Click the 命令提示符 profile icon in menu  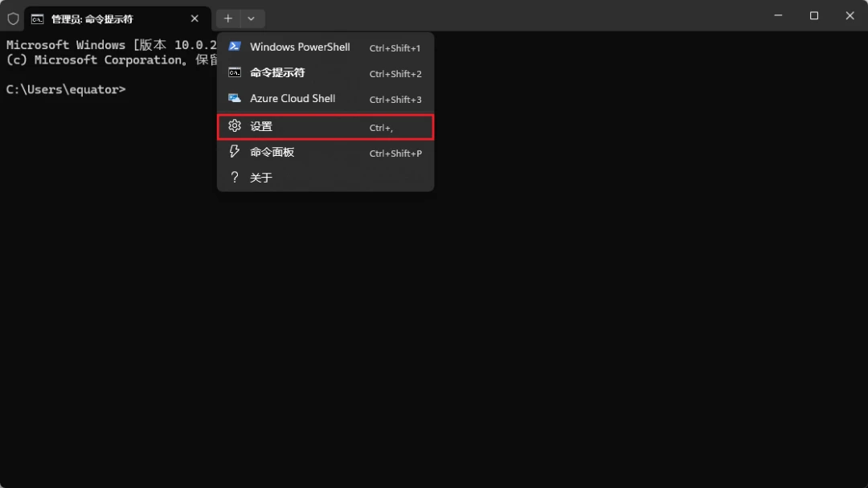[235, 72]
